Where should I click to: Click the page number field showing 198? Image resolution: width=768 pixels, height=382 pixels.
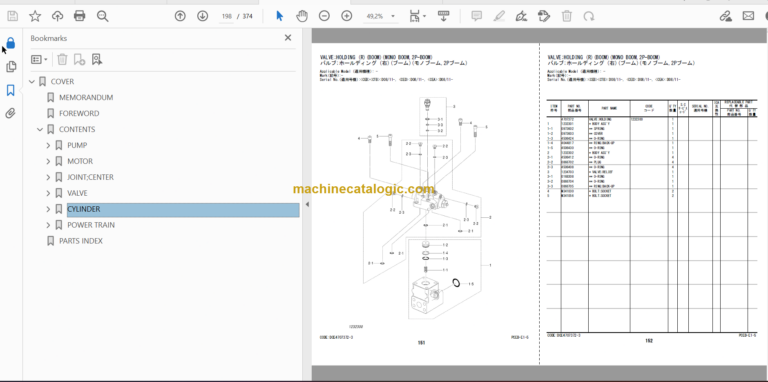coord(226,17)
